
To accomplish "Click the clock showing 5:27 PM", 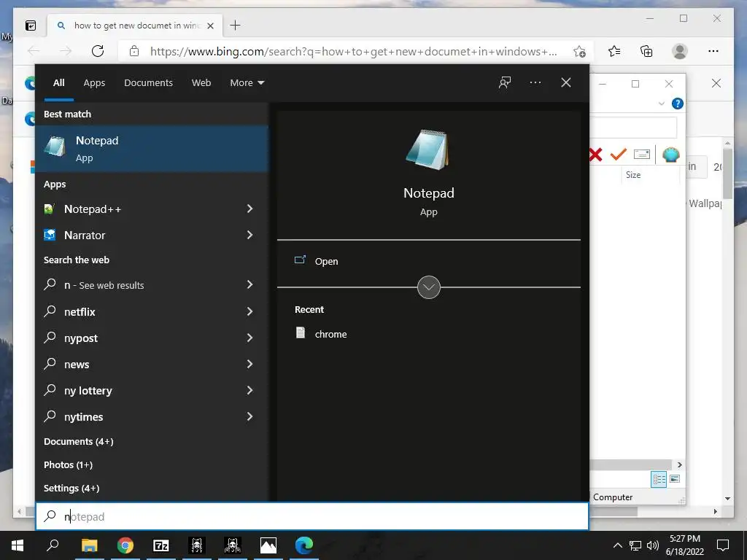I will [684, 539].
